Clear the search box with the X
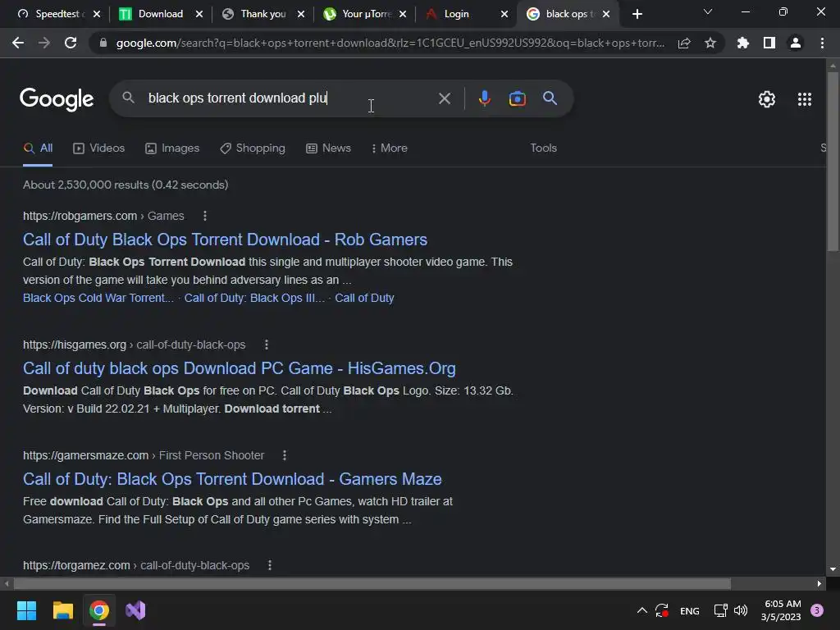Image resolution: width=840 pixels, height=630 pixels. click(444, 98)
